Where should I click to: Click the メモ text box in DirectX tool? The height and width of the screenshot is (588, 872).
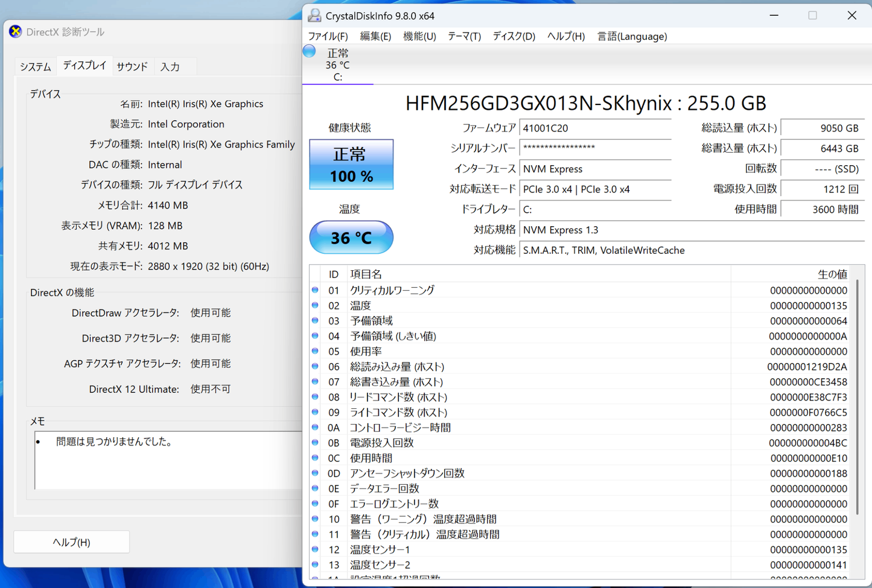pos(168,460)
